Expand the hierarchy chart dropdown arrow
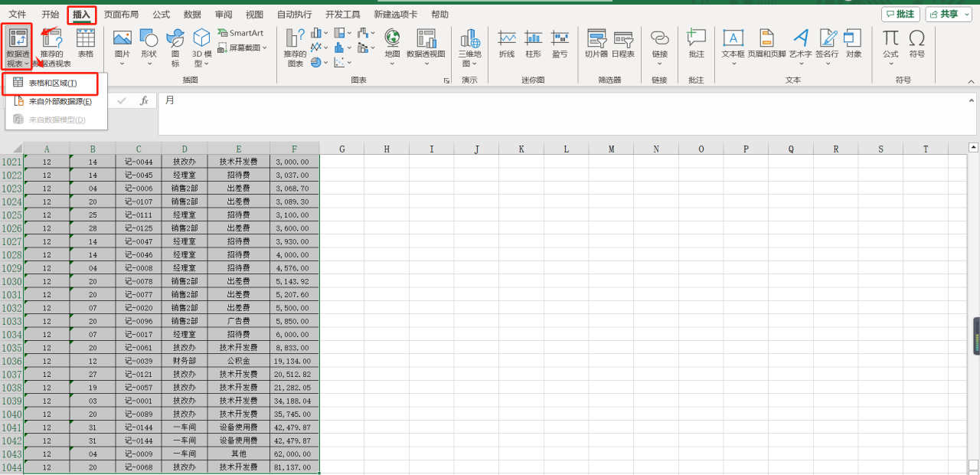 click(349, 33)
